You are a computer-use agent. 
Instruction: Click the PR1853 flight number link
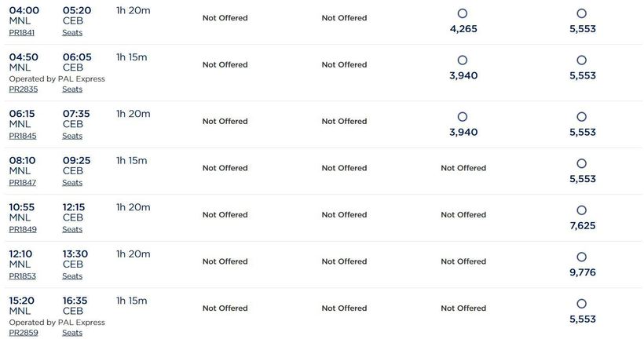click(x=23, y=276)
